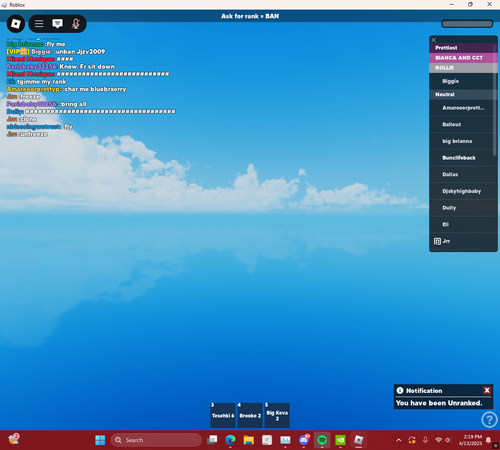Open Spotify from the taskbar
The height and width of the screenshot is (450, 500).
[322, 440]
